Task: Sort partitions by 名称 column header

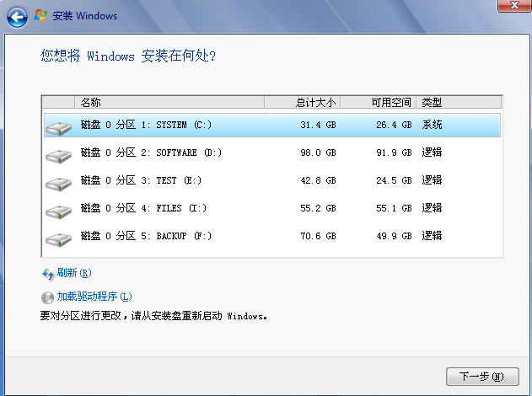Action: [x=169, y=103]
